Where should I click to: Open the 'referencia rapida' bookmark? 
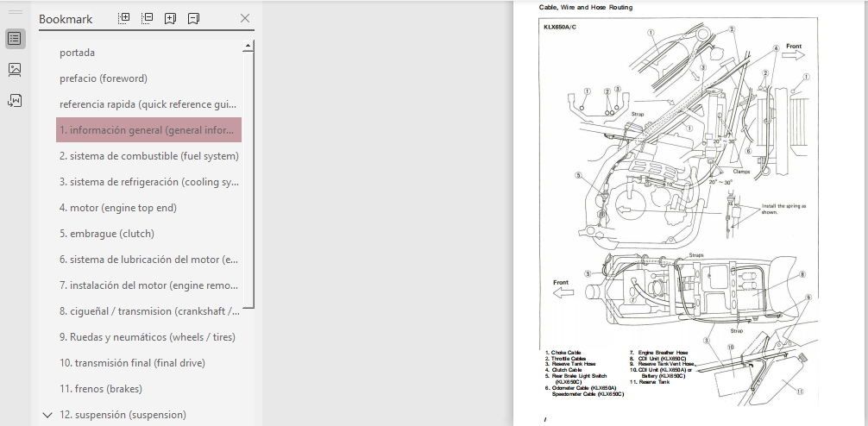click(x=148, y=104)
